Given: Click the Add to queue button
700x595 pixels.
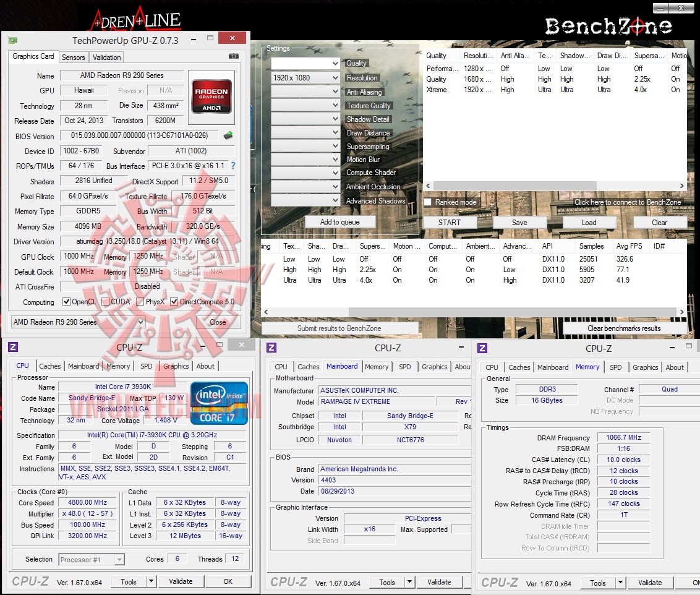Looking at the screenshot, I should point(339,222).
